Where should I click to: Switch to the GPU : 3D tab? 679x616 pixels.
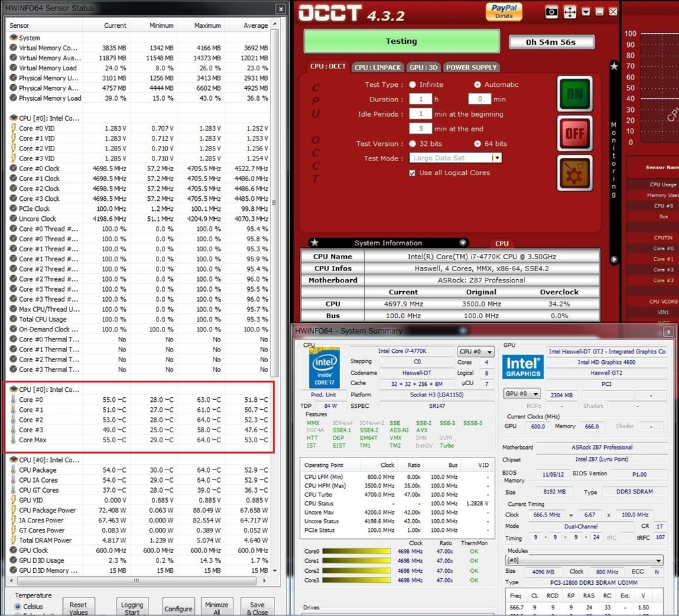[x=424, y=67]
